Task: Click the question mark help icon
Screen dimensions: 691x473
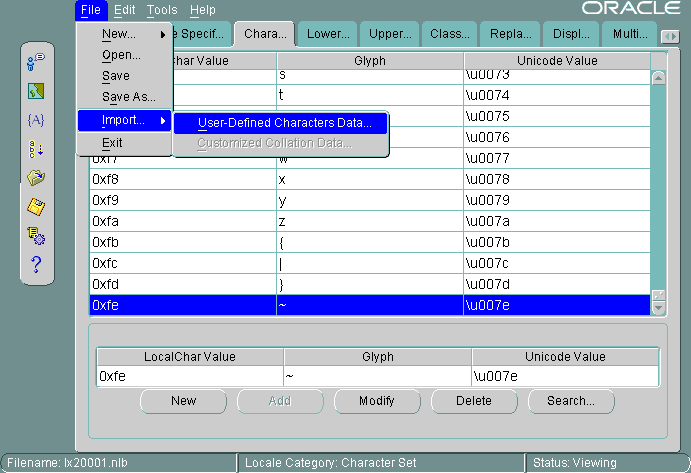Action: 36,264
